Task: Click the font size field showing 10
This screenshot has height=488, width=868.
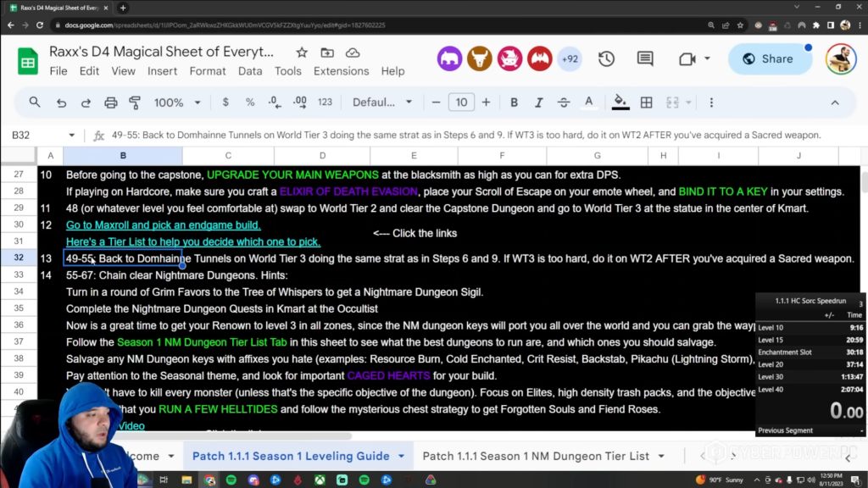Action: tap(461, 103)
